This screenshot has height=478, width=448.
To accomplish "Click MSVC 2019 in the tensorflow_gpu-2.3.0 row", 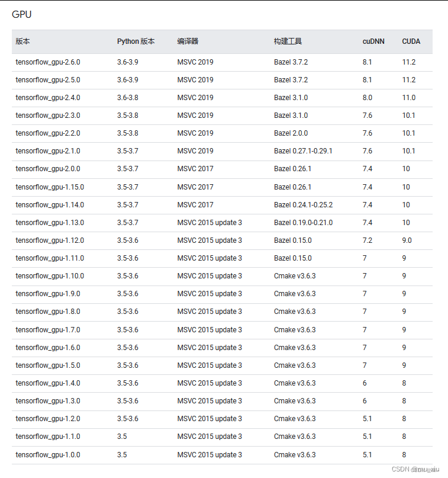I will (x=195, y=116).
